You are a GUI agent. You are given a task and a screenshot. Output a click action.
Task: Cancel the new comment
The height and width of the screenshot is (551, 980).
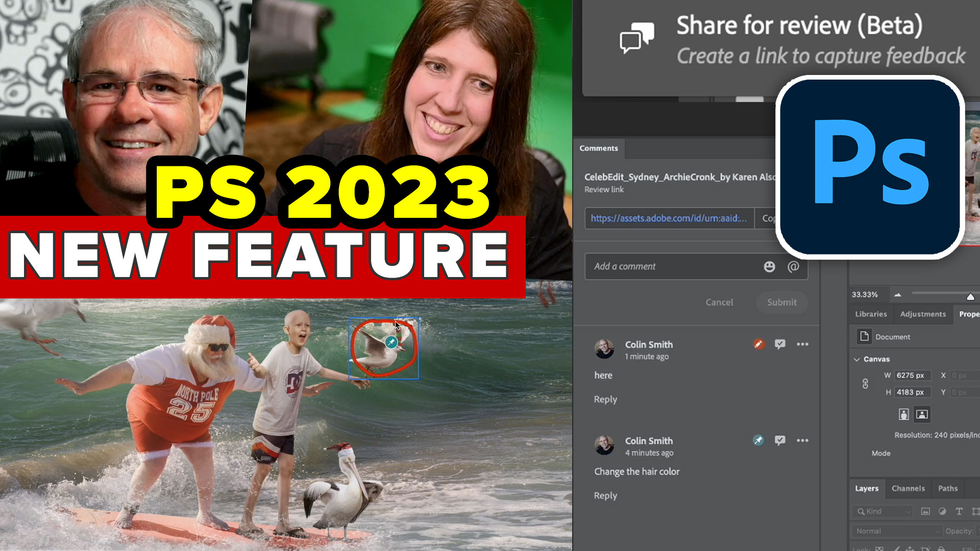719,302
